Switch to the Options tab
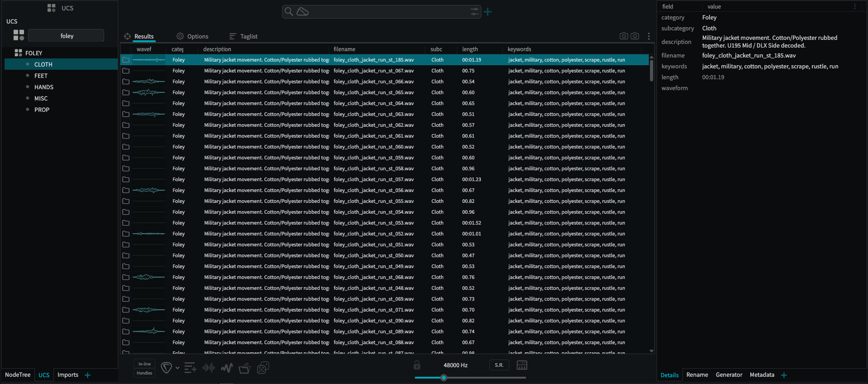The image size is (868, 384). (x=198, y=36)
